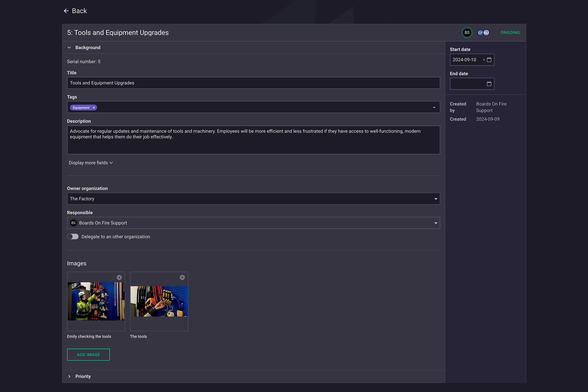Image resolution: width=588 pixels, height=392 pixels.
Task: Open the Tags dropdown arrow
Action: 434,108
